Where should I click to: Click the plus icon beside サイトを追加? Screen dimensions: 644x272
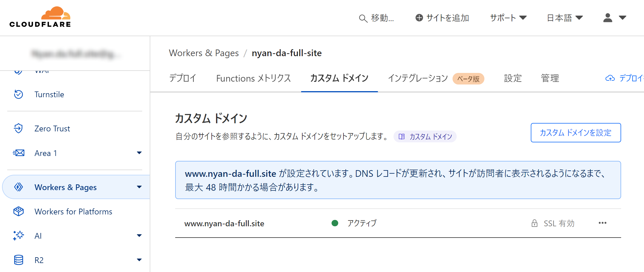point(419,18)
